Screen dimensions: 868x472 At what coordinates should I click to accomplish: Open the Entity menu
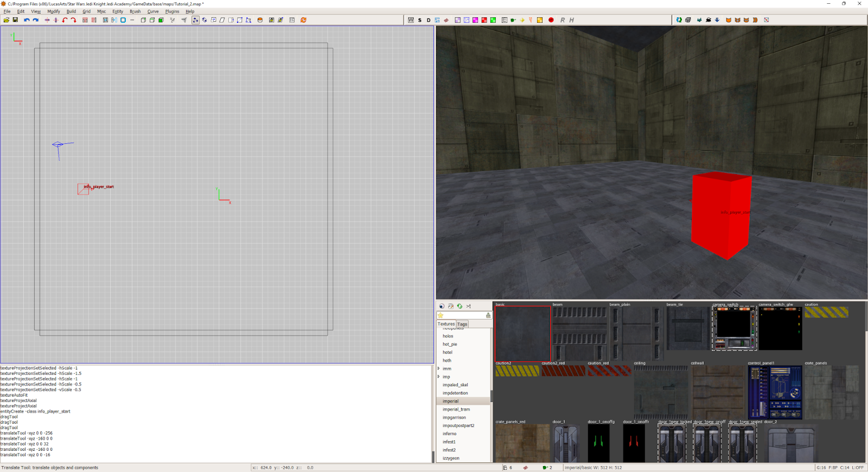[118, 11]
